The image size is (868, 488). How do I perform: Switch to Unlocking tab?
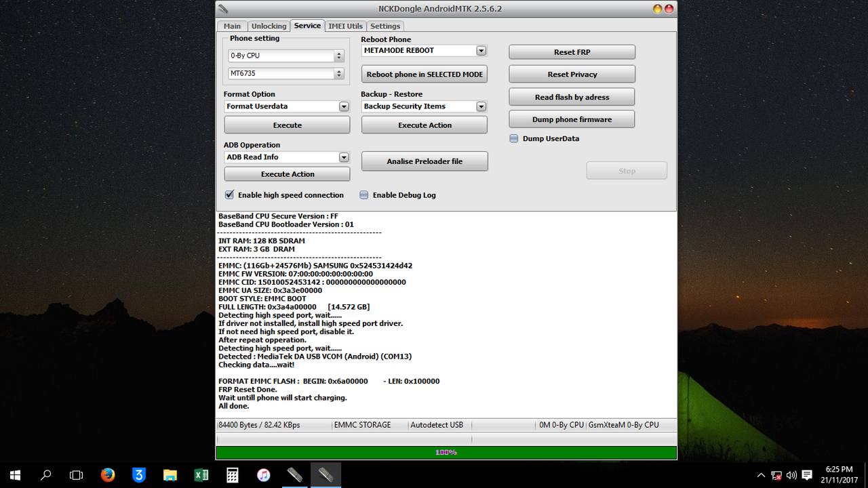click(x=269, y=26)
